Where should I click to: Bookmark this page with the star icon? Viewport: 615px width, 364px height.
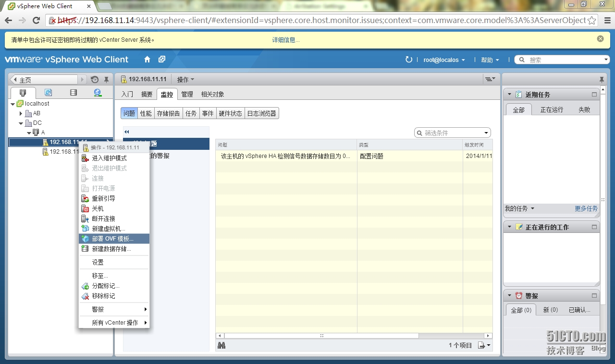pos(592,21)
